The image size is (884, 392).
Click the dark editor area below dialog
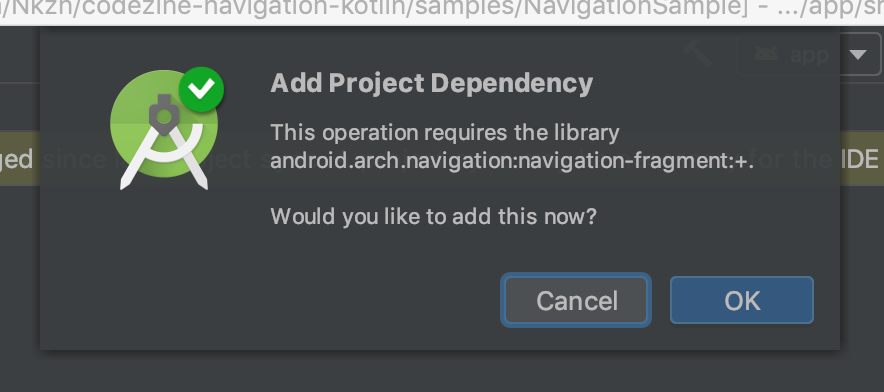click(442, 371)
